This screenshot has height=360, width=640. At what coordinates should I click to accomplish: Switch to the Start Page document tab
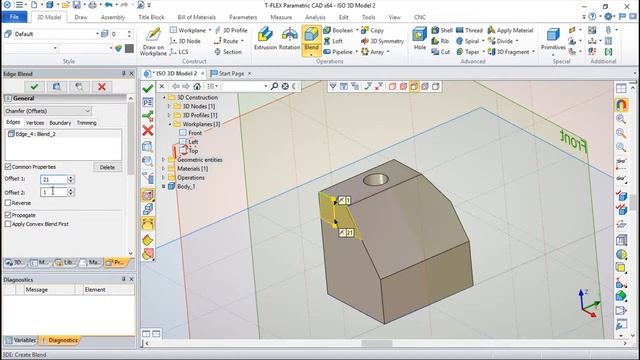pos(231,73)
